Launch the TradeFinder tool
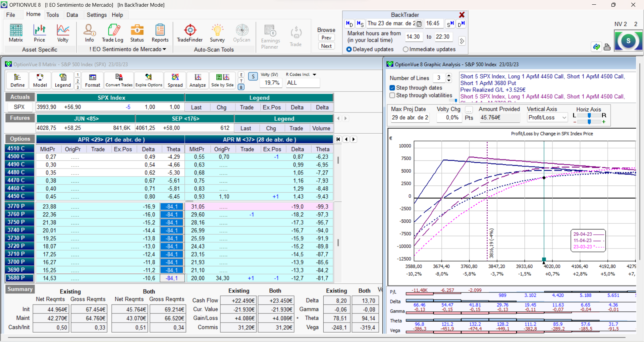Image resolution: width=644 pixels, height=342 pixels. tap(190, 33)
